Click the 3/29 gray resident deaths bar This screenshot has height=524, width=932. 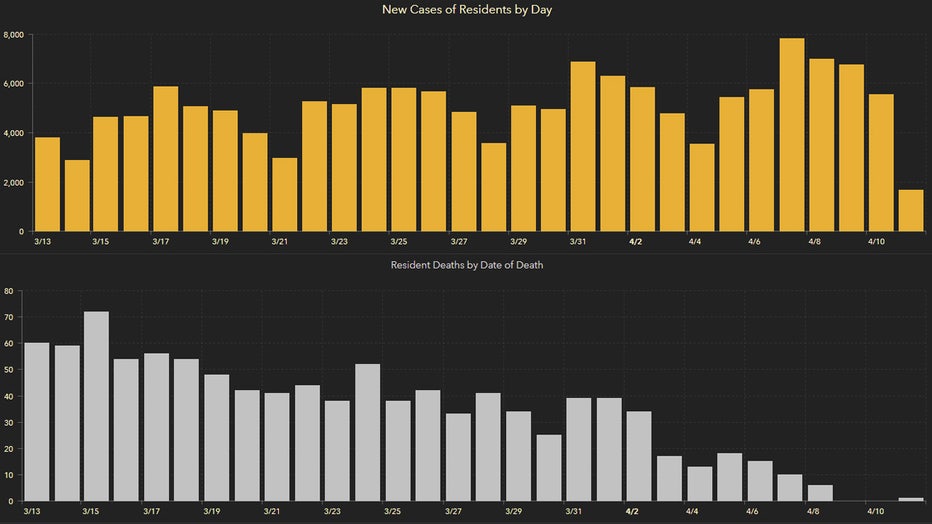518,456
